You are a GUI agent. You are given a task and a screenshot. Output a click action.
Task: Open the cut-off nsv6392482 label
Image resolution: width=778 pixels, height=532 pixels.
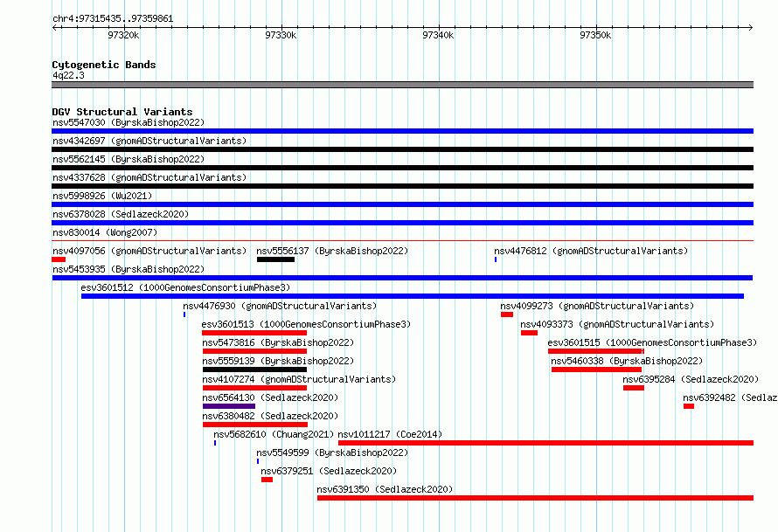(730, 397)
